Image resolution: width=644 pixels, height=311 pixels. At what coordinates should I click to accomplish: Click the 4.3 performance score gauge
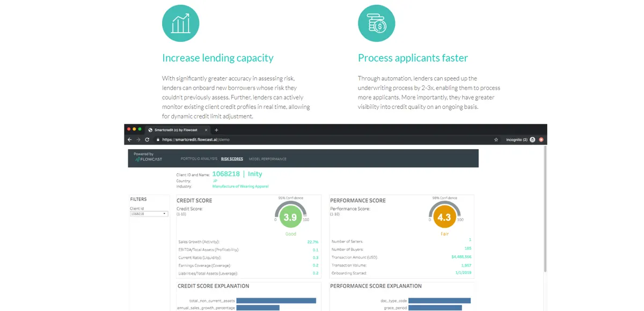point(444,217)
